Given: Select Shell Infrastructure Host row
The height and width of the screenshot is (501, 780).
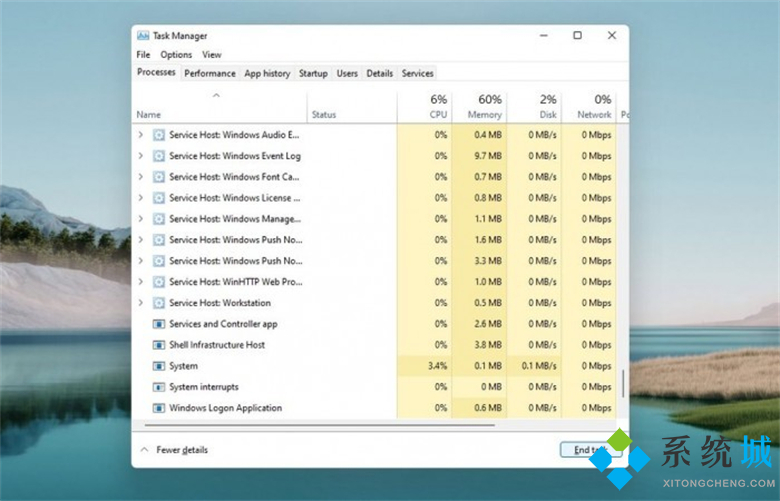Looking at the screenshot, I should [x=374, y=345].
